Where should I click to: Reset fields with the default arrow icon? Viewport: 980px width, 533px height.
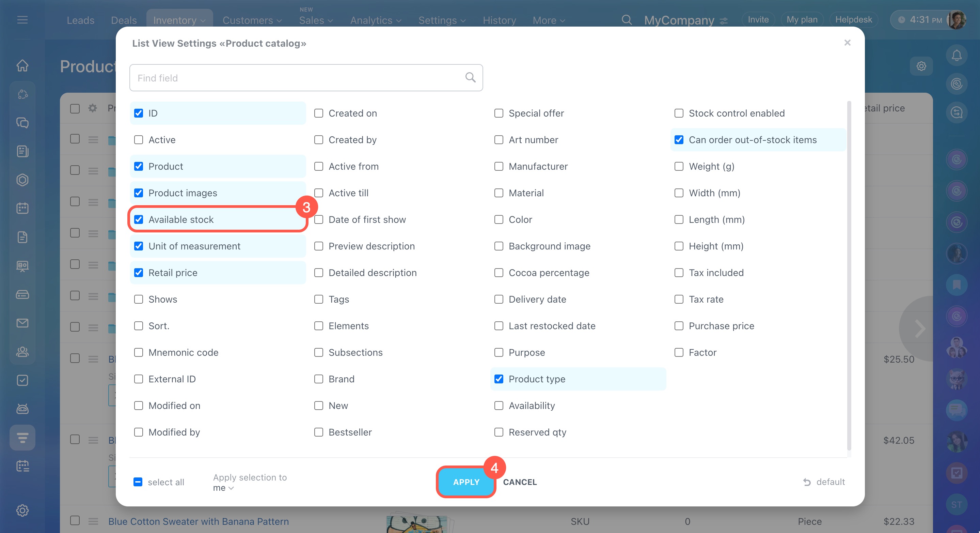click(807, 482)
